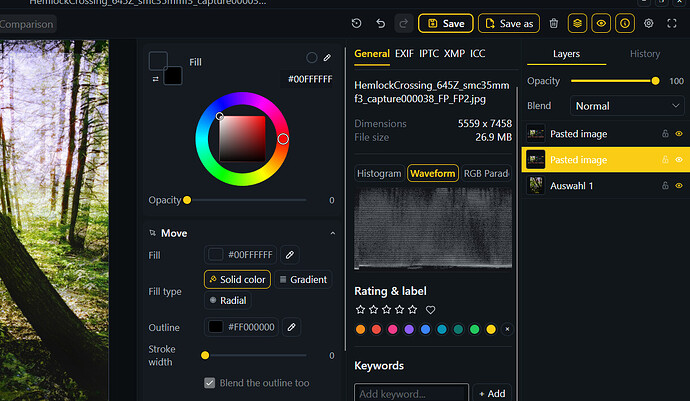Image resolution: width=690 pixels, height=401 pixels.
Task: Open the Layers tab
Action: [x=566, y=54]
